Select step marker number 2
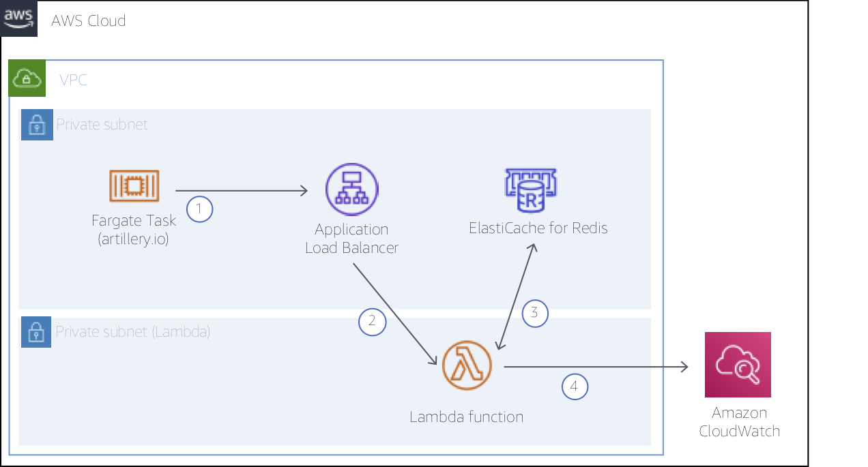Image resolution: width=868 pixels, height=467 pixels. tap(373, 321)
